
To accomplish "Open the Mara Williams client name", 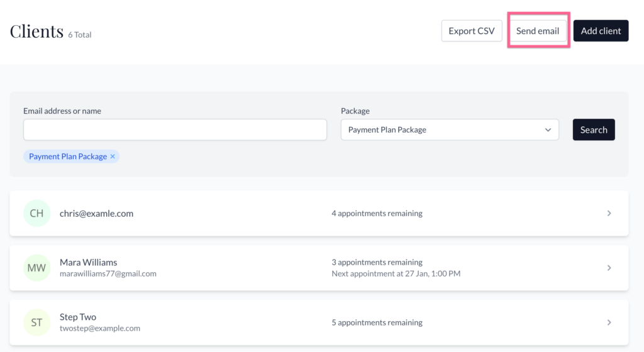I will click(88, 262).
